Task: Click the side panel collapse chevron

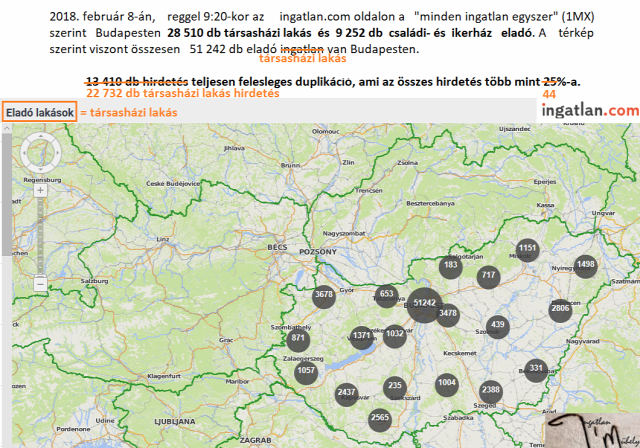Action: click(x=6, y=128)
